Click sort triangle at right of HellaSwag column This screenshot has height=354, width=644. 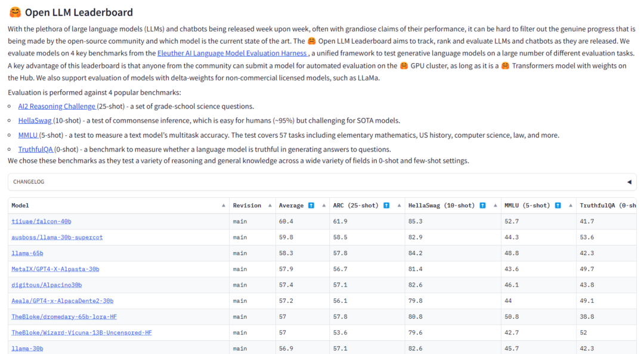pyautogui.click(x=495, y=206)
